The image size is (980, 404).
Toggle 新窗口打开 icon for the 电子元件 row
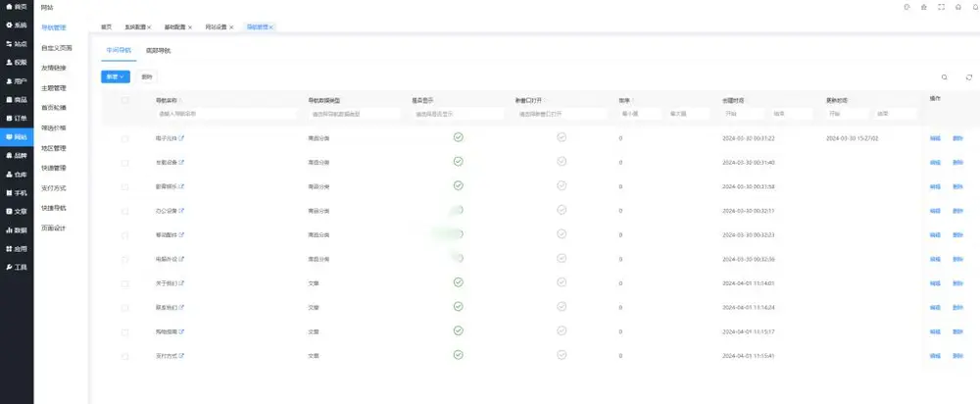[562, 137]
